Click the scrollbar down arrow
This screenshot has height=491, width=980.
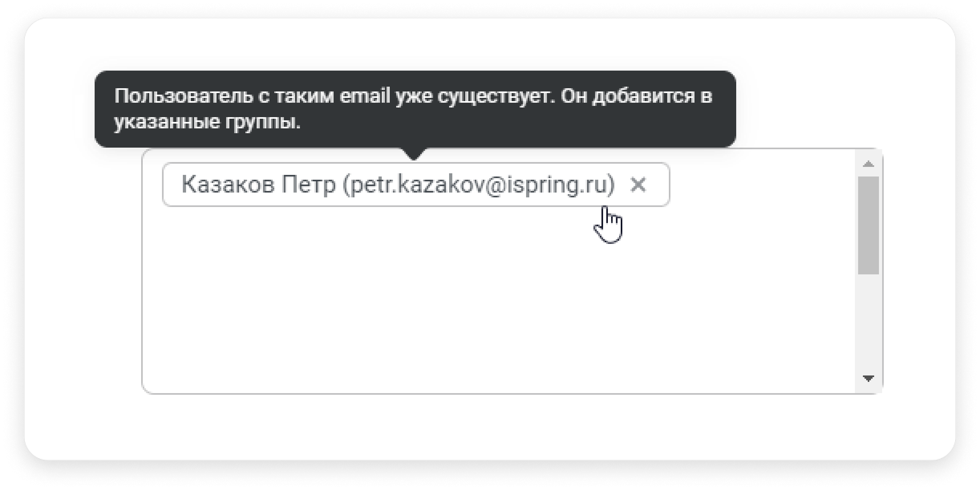click(868, 378)
